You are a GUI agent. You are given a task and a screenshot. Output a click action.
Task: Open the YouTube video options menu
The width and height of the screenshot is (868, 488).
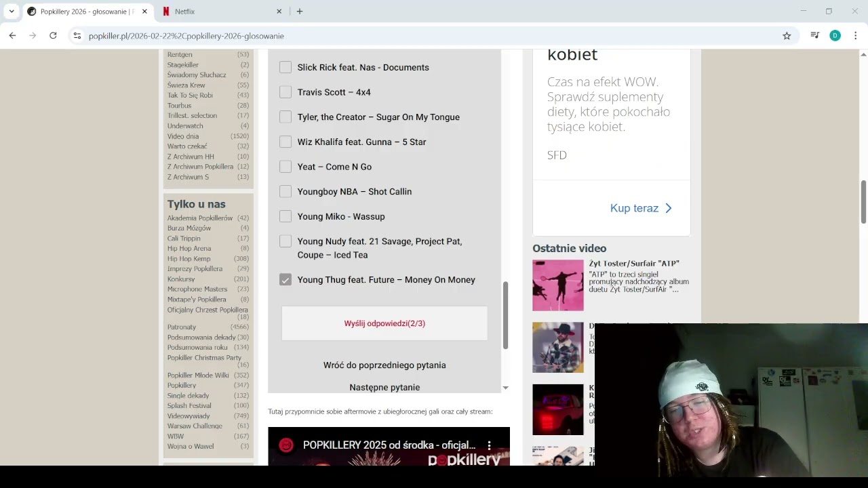490,445
